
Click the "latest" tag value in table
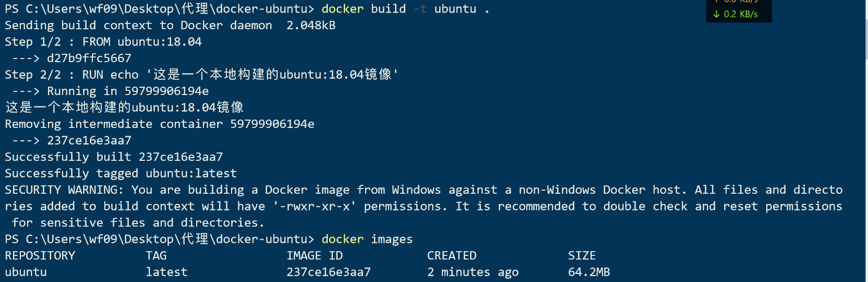click(166, 272)
